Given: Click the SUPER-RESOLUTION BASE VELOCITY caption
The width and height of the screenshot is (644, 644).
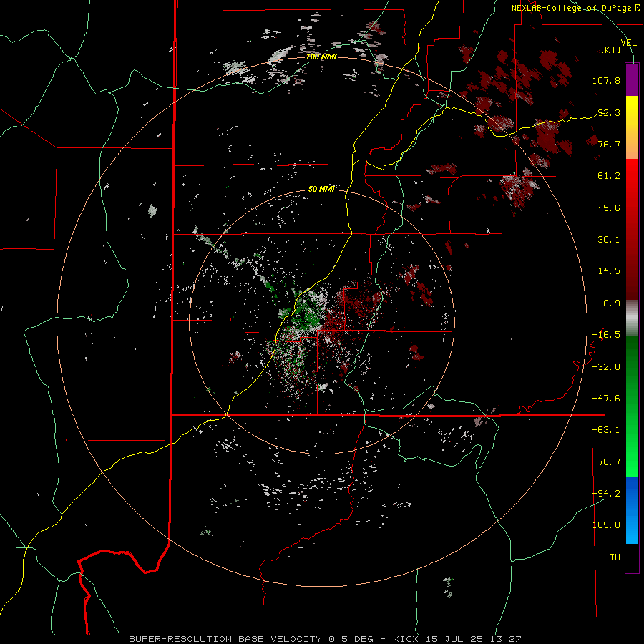Looking at the screenshot, I should pos(225,639).
